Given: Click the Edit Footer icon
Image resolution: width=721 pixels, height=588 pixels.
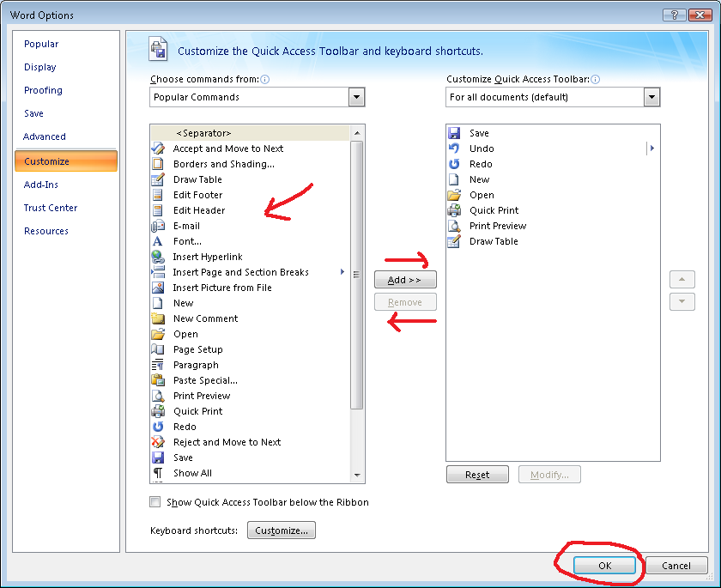Looking at the screenshot, I should tap(158, 195).
